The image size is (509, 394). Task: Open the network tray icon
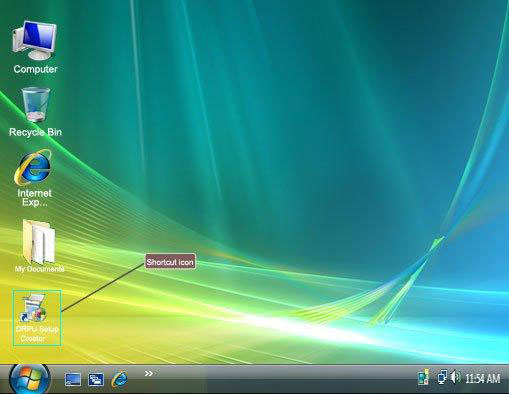pos(442,377)
